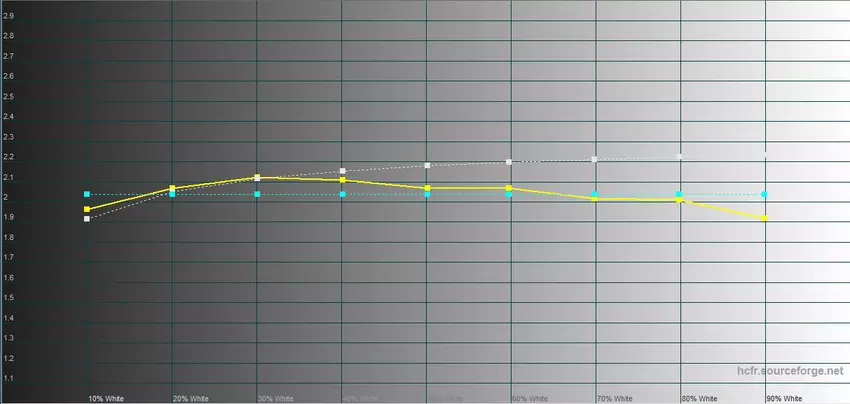Viewport: 850px width, 404px height.
Task: Select the '20% White' axis label
Action: pos(190,397)
